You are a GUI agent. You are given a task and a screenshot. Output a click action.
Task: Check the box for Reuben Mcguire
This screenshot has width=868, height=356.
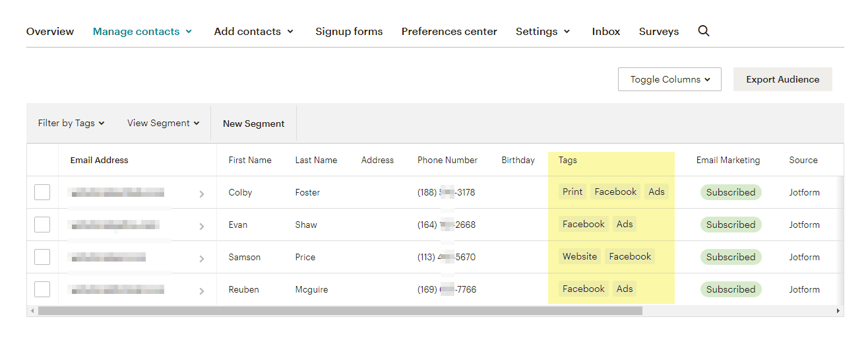(x=42, y=289)
